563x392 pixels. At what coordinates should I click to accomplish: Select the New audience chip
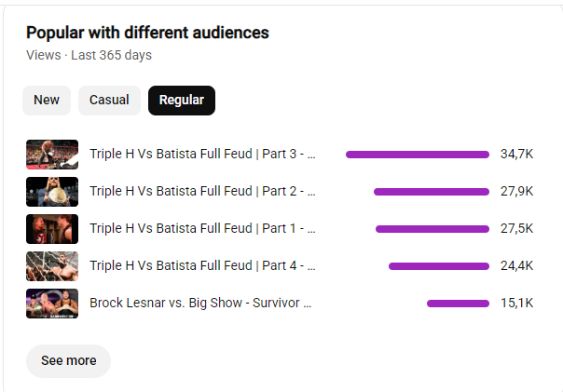click(x=47, y=101)
